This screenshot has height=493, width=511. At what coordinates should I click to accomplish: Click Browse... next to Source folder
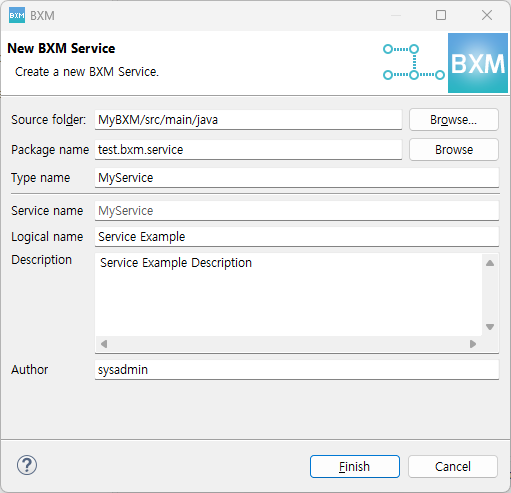click(454, 120)
